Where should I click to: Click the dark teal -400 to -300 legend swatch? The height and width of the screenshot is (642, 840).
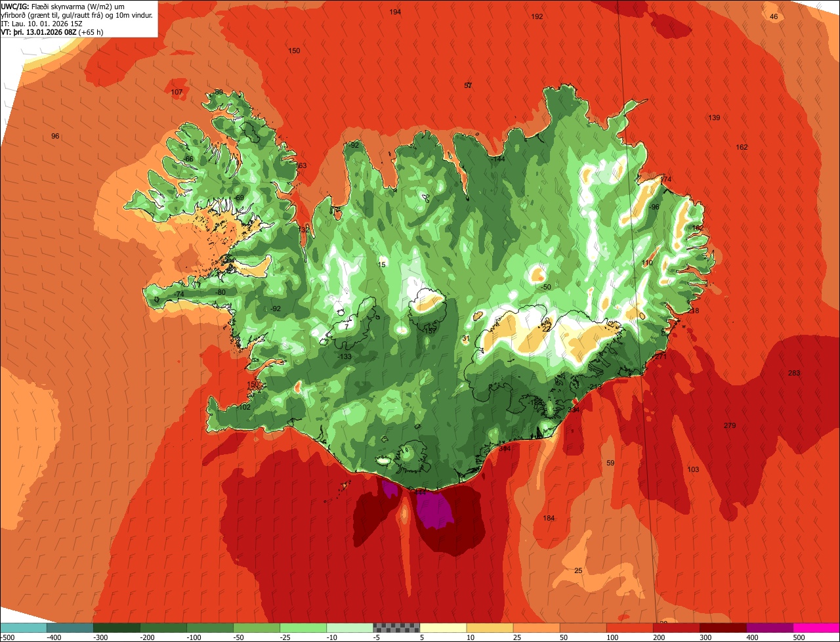coord(70,628)
